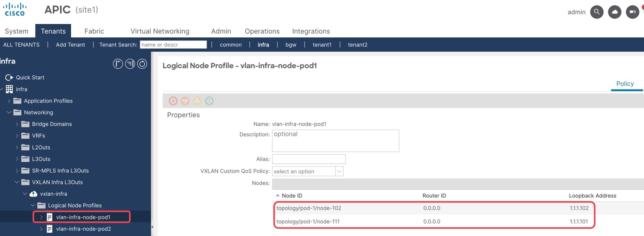Expand vlan-infra-node-pod2 tree node

coord(41,229)
